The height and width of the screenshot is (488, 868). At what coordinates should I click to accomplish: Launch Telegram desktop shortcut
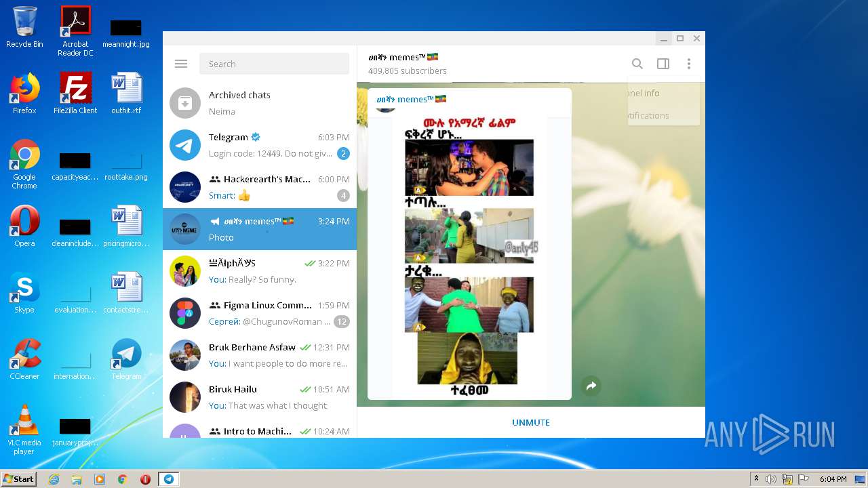coord(126,359)
